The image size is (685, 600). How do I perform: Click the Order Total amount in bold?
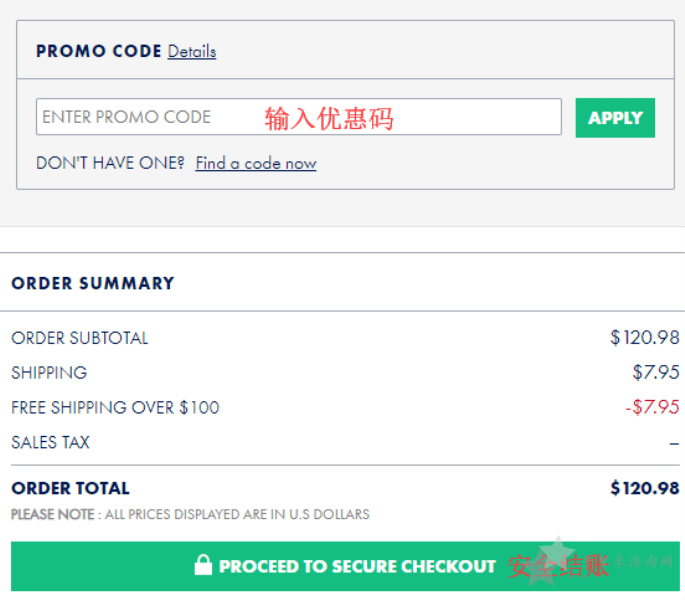pos(645,488)
